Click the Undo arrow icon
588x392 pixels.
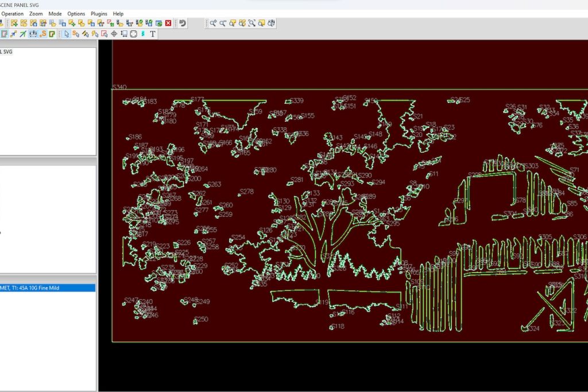183,23
